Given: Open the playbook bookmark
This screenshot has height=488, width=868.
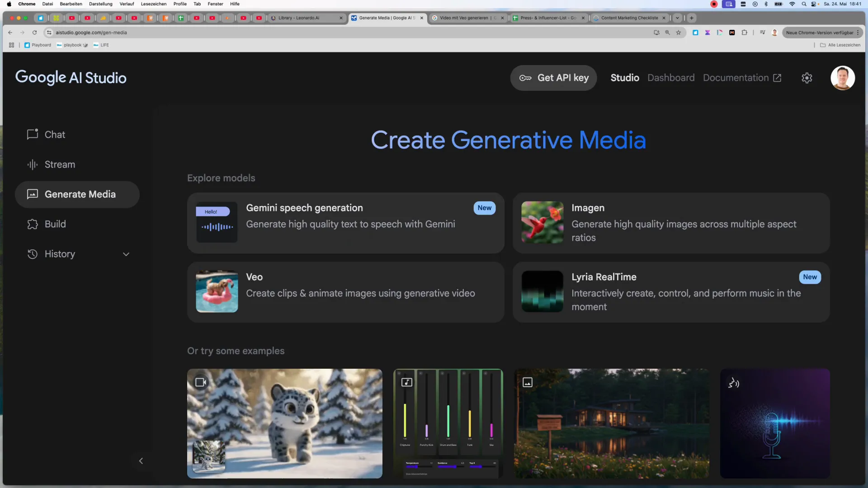Looking at the screenshot, I should (x=72, y=45).
